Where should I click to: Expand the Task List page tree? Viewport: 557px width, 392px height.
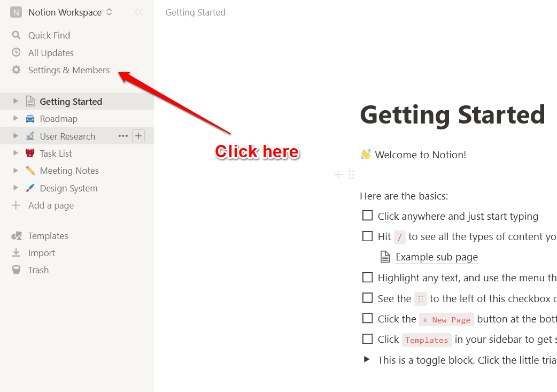16,153
